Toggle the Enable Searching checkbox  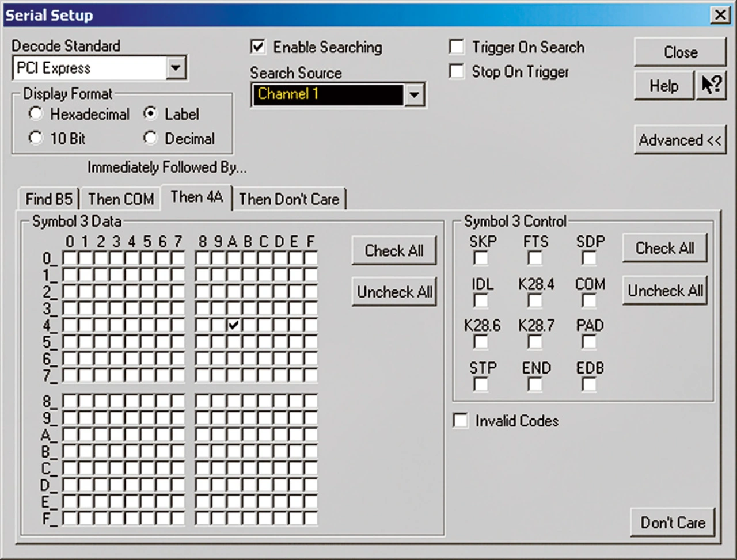258,47
